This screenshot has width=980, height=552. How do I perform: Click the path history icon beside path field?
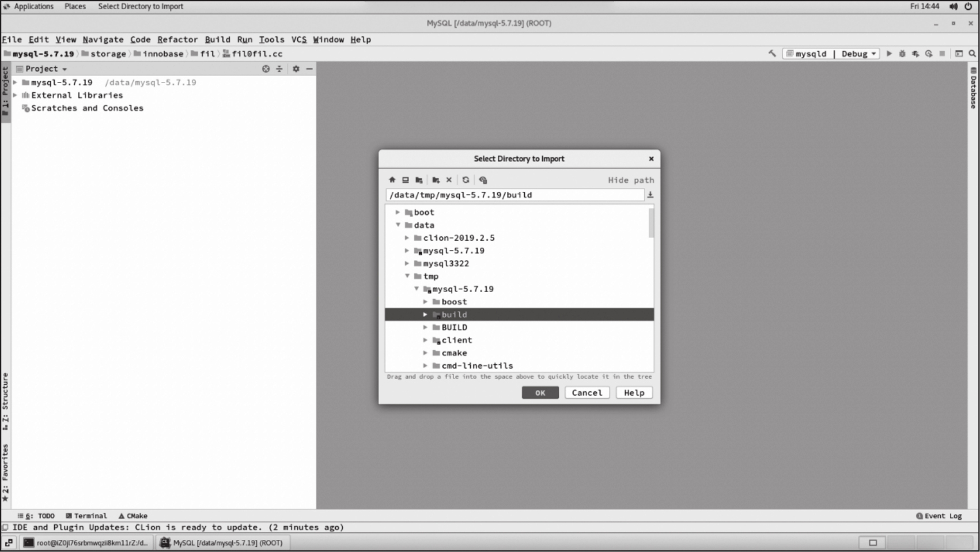coord(650,195)
